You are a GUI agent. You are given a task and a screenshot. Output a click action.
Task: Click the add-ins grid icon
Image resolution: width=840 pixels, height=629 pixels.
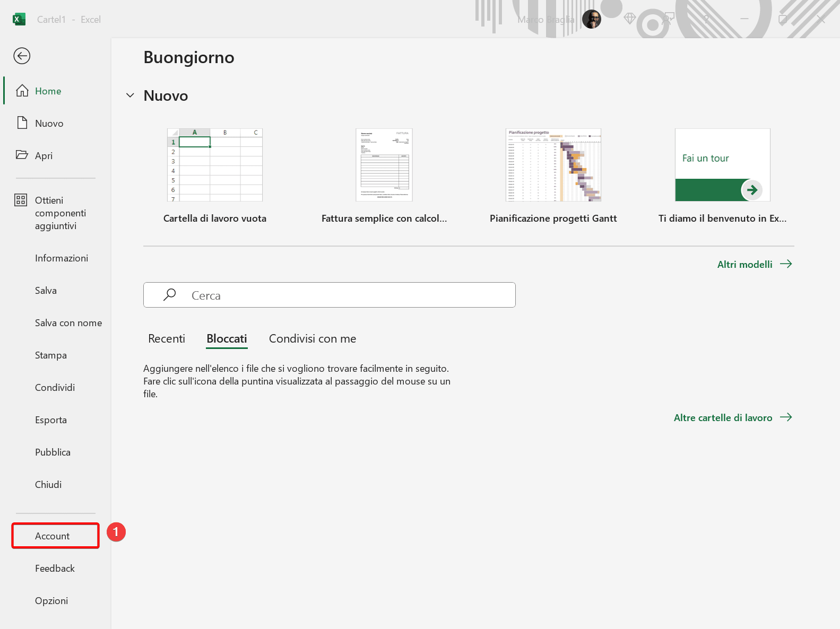pos(21,200)
